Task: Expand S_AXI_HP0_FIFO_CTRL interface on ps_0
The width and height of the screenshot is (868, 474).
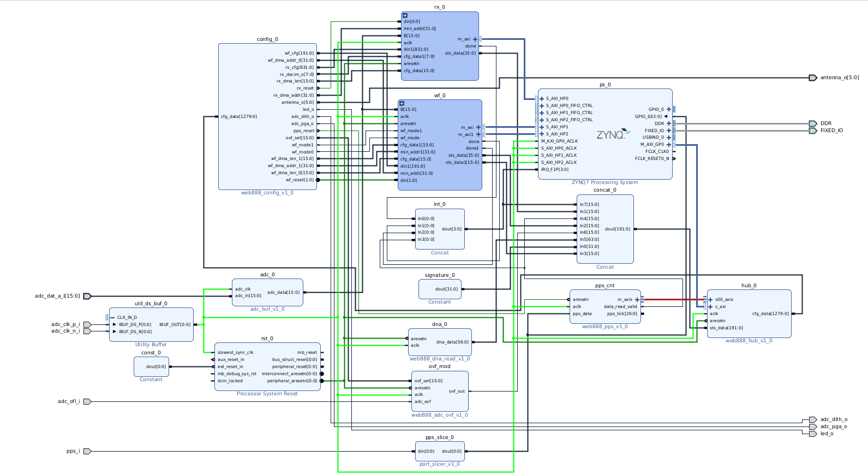Action: click(x=542, y=106)
